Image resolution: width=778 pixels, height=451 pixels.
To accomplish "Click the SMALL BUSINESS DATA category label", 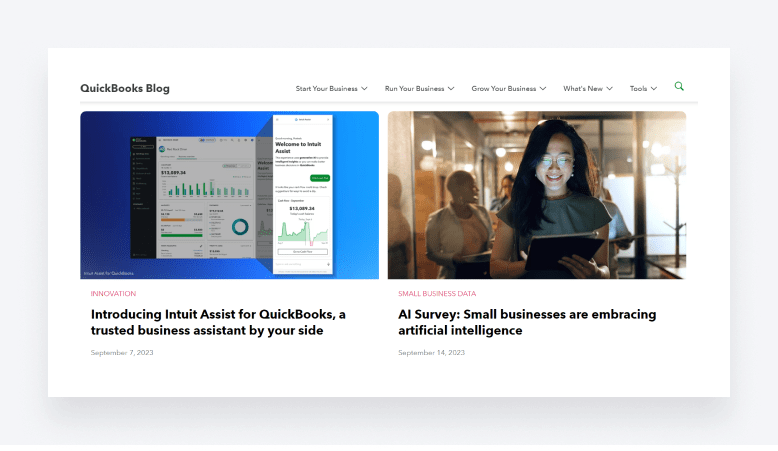I will (437, 294).
